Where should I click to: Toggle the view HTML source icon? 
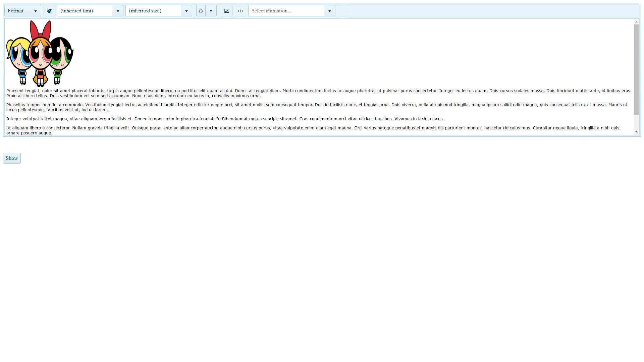pos(240,11)
